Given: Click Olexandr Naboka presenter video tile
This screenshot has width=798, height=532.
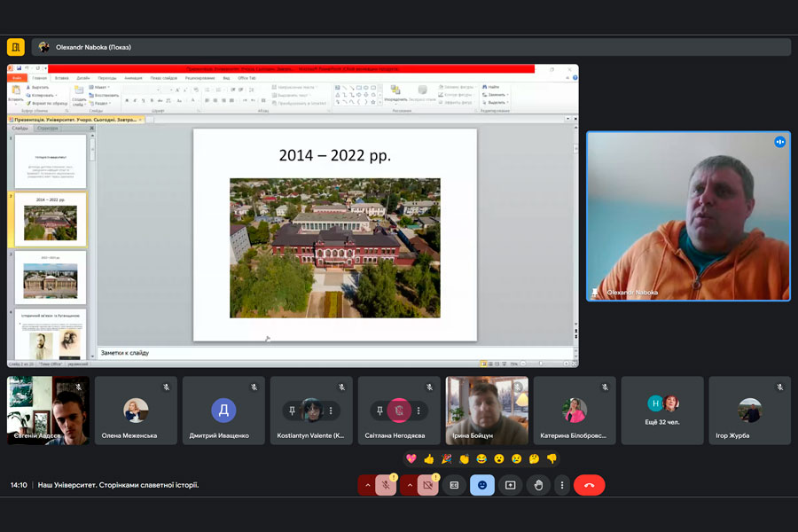Looking at the screenshot, I should 687,215.
